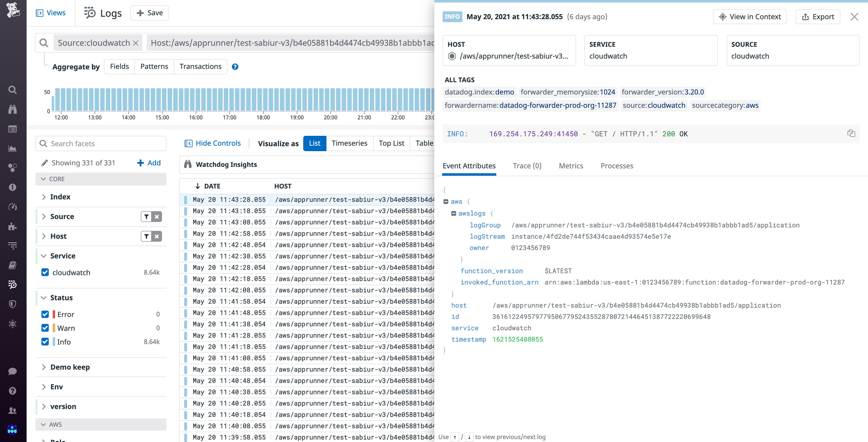Disable the Error status filter
The width and height of the screenshot is (868, 442).
click(x=45, y=314)
